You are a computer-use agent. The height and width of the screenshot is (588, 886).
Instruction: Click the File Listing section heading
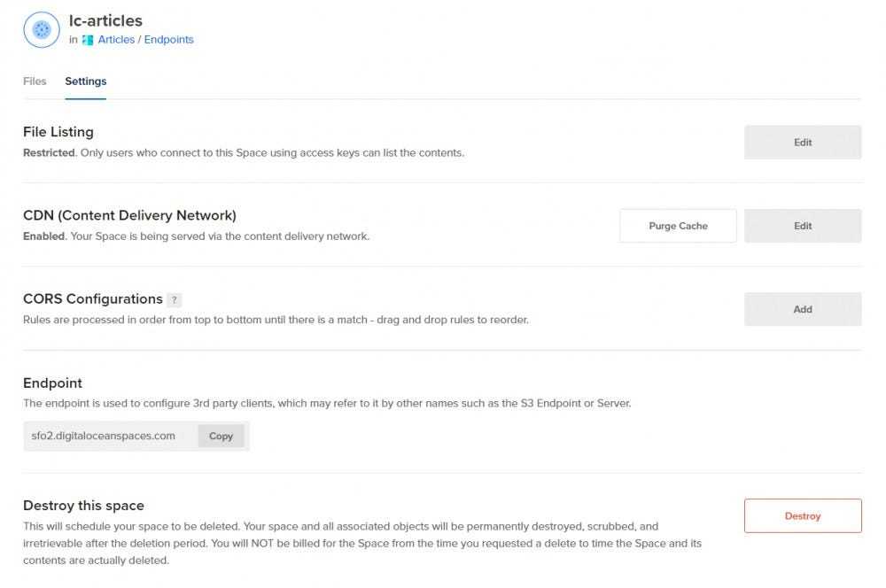coord(58,132)
